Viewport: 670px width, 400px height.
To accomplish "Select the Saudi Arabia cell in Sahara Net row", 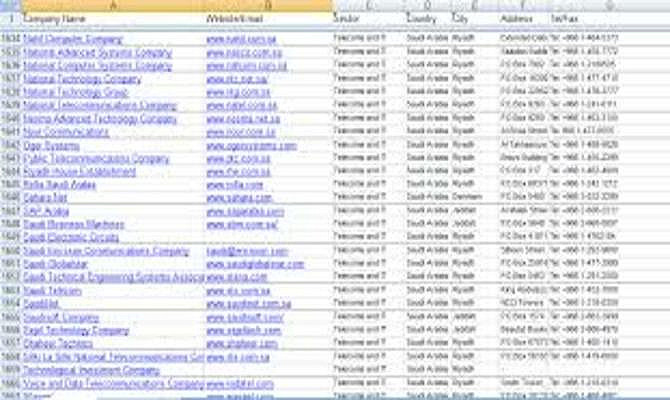I will click(427, 197).
